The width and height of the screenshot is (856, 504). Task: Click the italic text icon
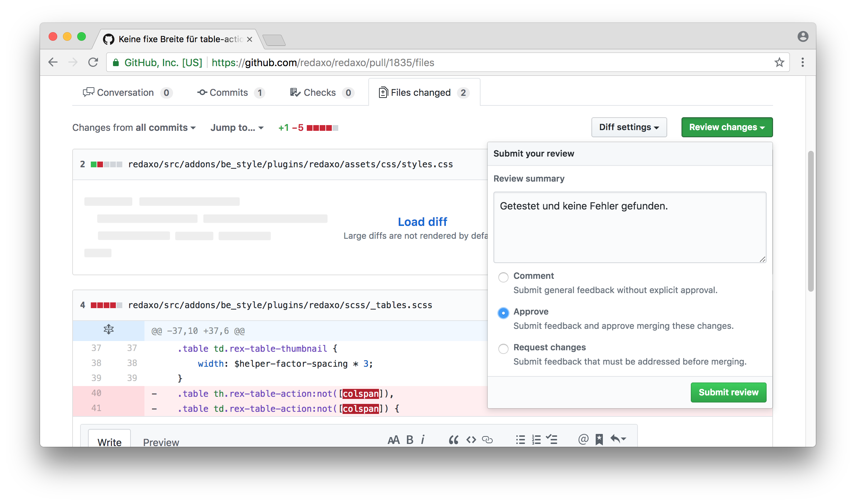click(x=423, y=439)
